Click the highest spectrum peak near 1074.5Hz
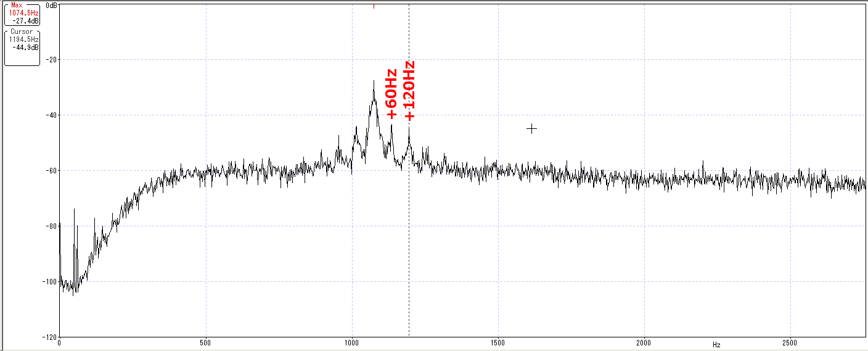This screenshot has width=868, height=351. pos(374,82)
